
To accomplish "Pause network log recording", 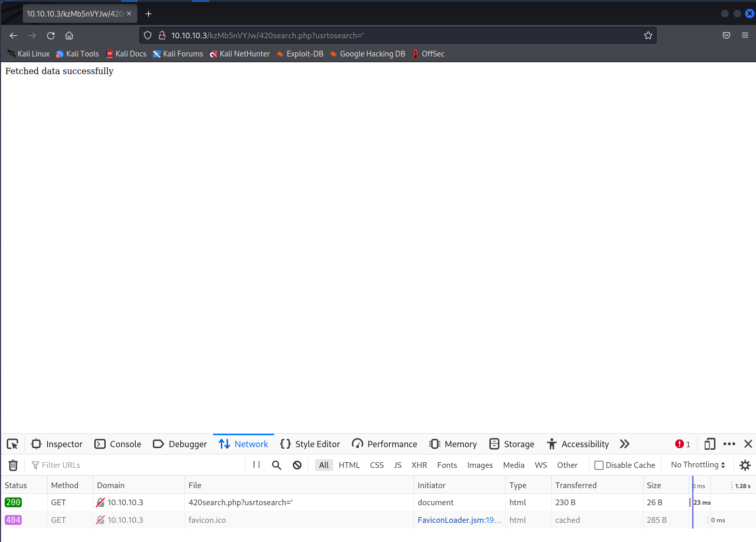I will click(256, 465).
